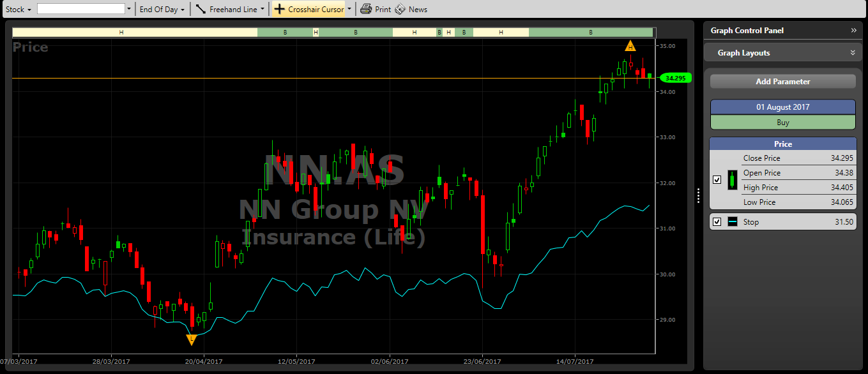
Task: Click the 35.00 price axis label
Action: pyautogui.click(x=668, y=46)
